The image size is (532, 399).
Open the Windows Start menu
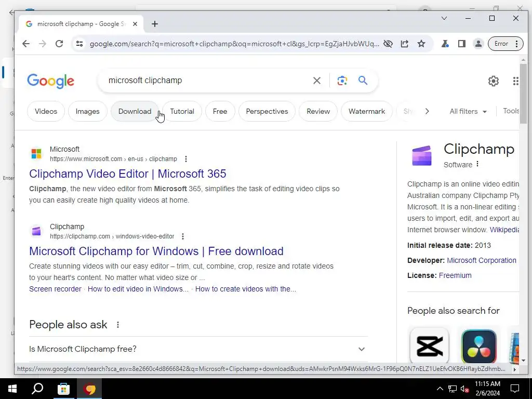point(12,389)
